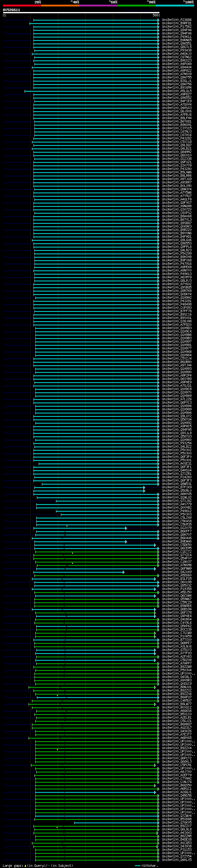Select hit label UniRef100_B4FIE9
Viewport: 197px width, 868px height.
tap(177, 101)
